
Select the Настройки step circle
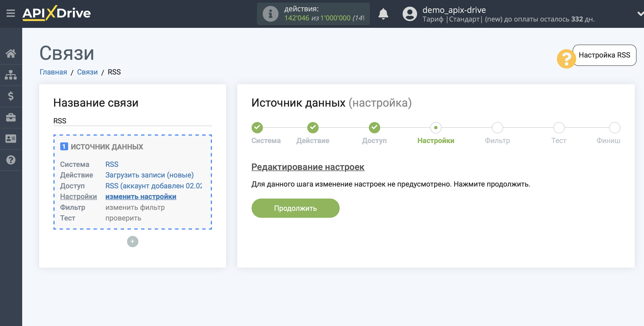click(436, 128)
